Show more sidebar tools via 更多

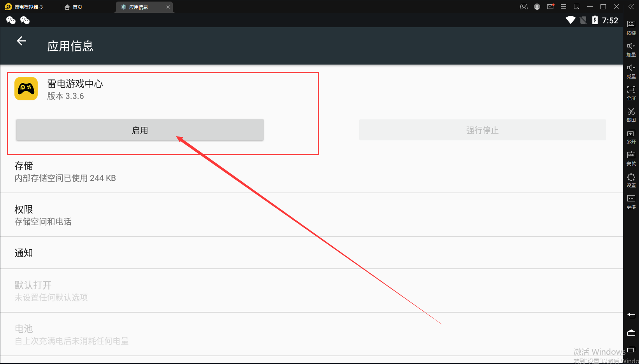tap(631, 201)
